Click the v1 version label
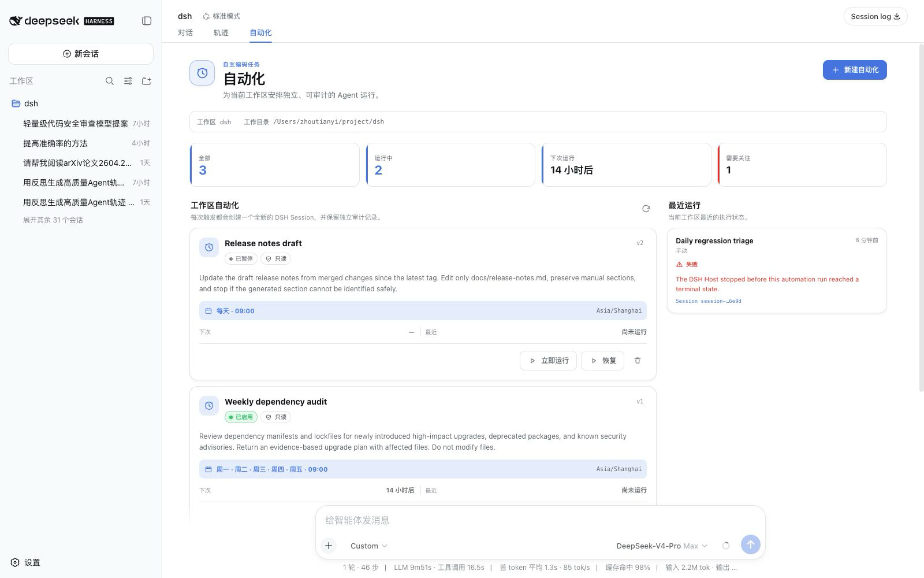The height and width of the screenshot is (578, 924). 640,402
